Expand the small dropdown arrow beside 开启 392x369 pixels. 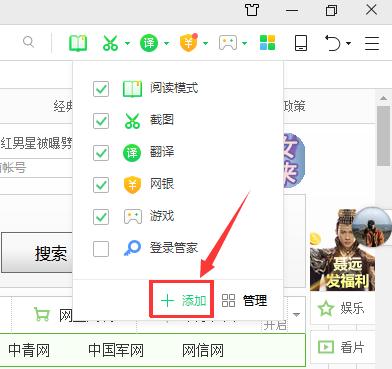pyautogui.click(x=296, y=314)
